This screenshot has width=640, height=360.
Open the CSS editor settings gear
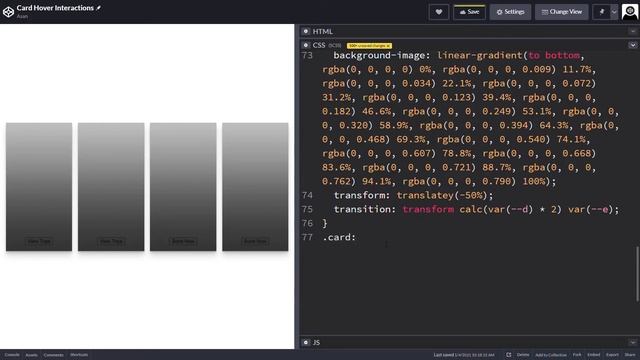tap(306, 45)
